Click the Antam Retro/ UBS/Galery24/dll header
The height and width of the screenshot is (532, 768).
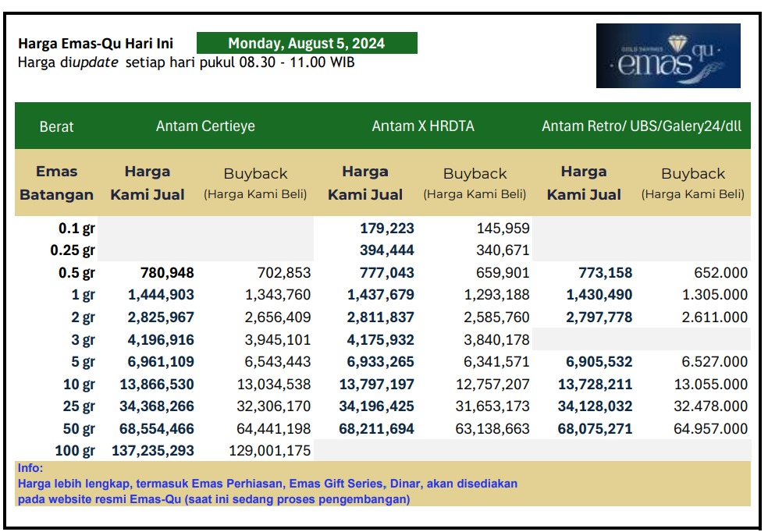[x=641, y=126]
